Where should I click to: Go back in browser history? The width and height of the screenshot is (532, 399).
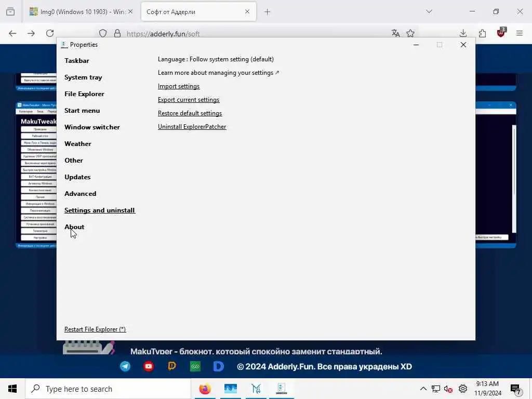coord(12,33)
